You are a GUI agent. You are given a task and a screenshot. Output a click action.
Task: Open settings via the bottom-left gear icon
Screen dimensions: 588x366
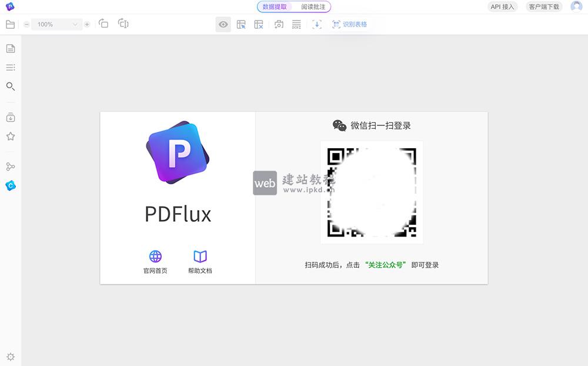point(10,356)
